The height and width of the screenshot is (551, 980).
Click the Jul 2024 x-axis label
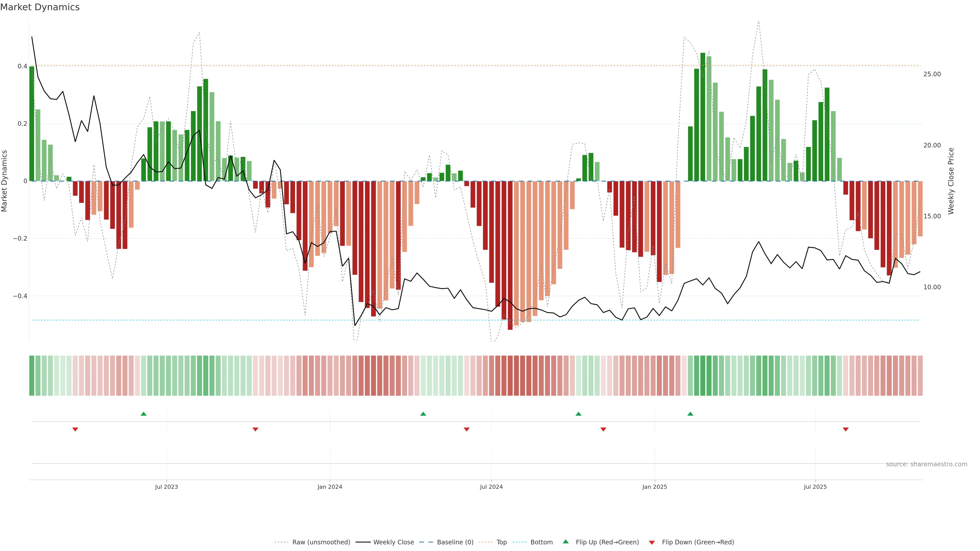coord(491,487)
